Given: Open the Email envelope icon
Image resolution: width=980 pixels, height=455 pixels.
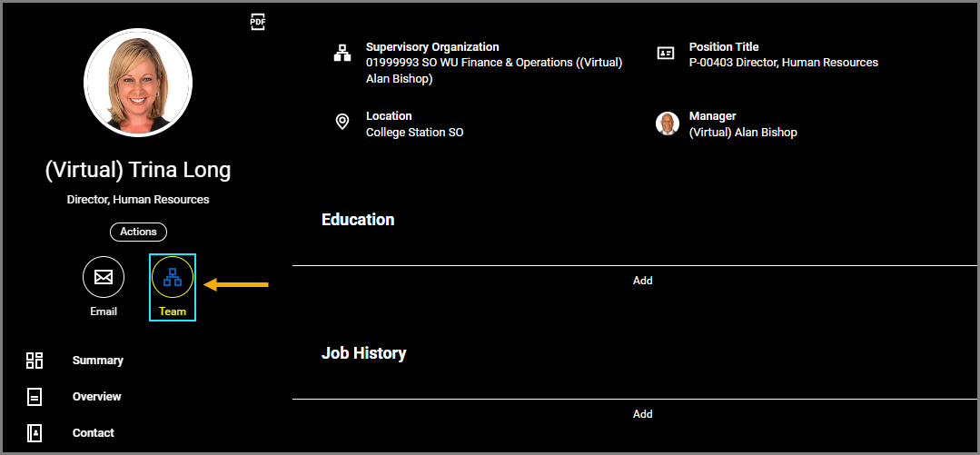Looking at the screenshot, I should (104, 277).
